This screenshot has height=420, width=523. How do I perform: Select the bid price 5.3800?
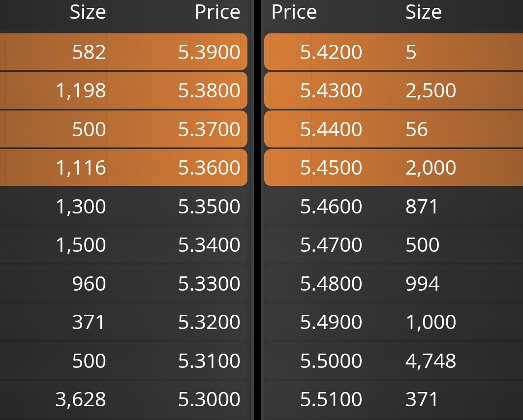[209, 90]
